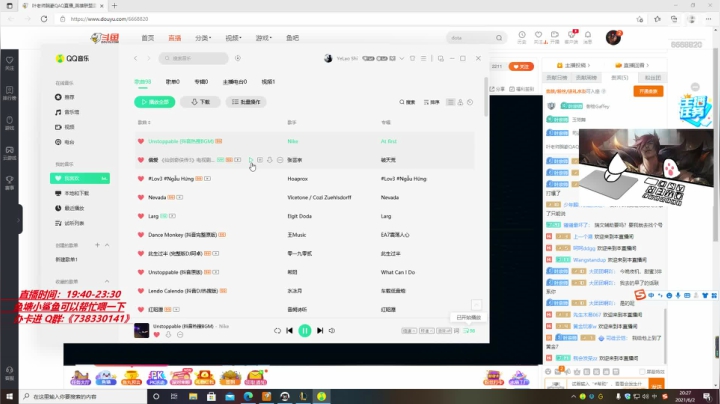Unlike the Lendo Calendo heart

pos(141,291)
